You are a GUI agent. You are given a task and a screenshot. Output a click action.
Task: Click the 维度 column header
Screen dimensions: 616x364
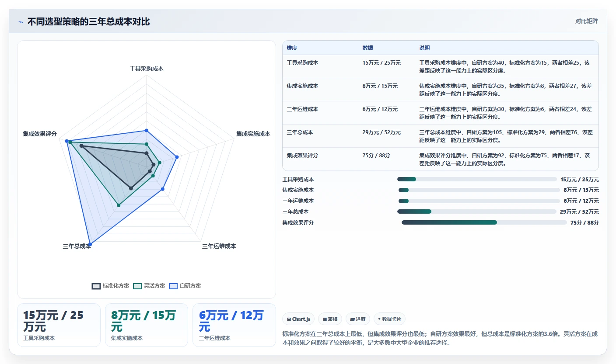coord(292,48)
